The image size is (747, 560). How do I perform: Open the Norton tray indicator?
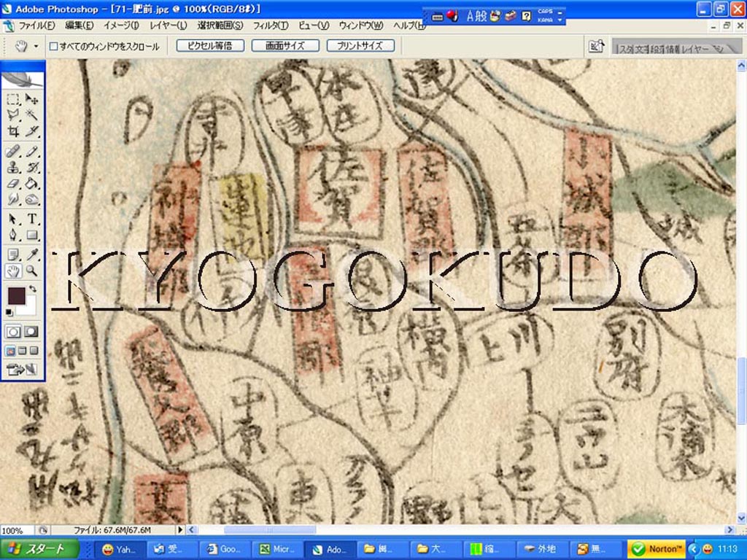coord(657,549)
